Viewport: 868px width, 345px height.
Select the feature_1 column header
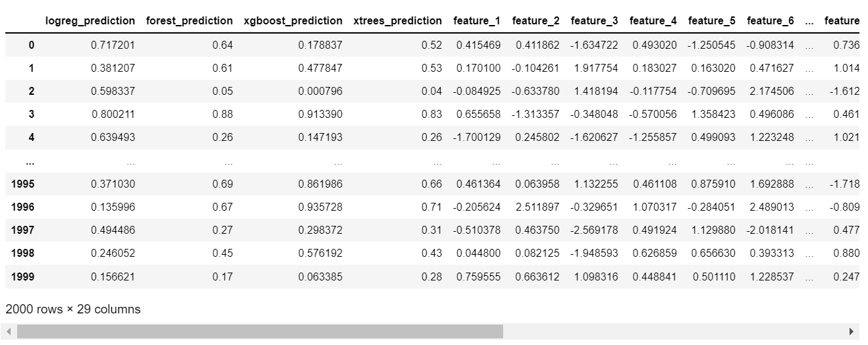tap(477, 20)
